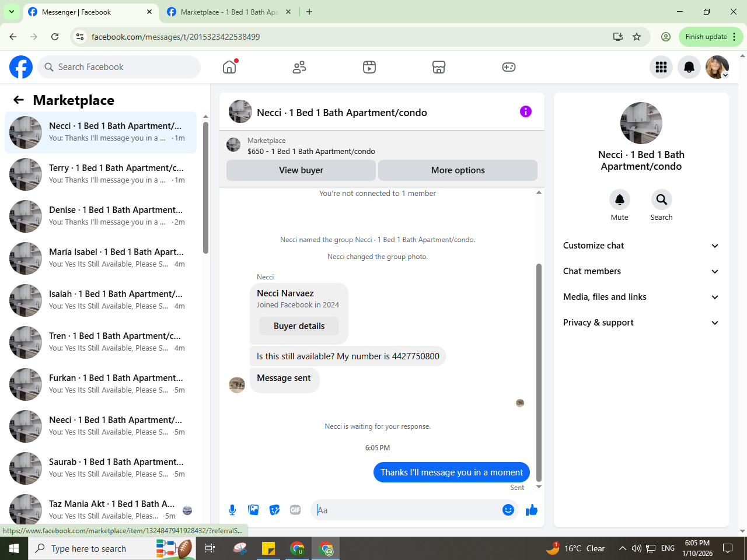Switch to Messenger | Facebook tab
The image size is (747, 560).
click(90, 12)
